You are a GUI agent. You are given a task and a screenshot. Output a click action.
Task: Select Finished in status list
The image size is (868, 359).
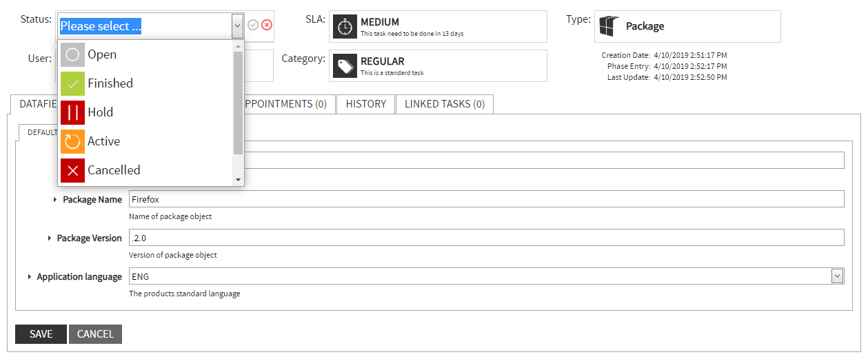pos(146,83)
